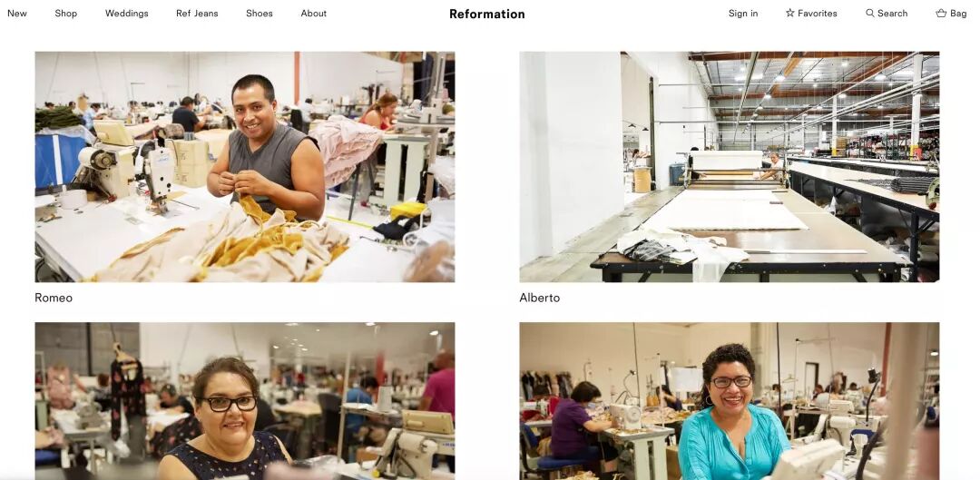The width and height of the screenshot is (980, 480).
Task: Click the Bag text label
Action: 958,13
